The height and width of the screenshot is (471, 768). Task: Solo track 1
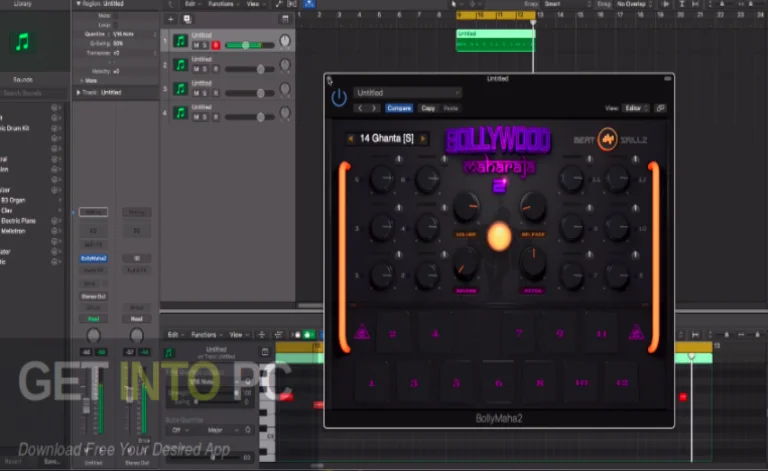pos(205,46)
